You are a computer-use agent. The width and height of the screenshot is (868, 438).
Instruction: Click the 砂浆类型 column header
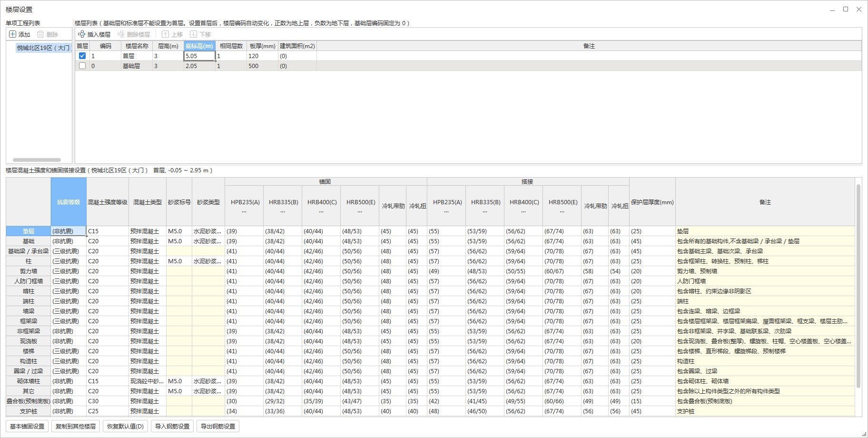click(208, 202)
